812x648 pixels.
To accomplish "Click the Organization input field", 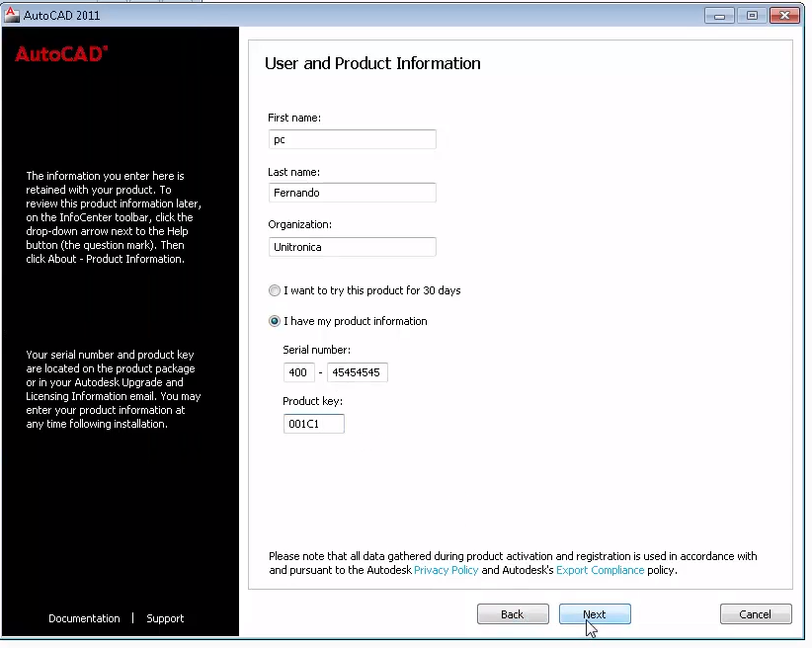I will click(x=352, y=247).
